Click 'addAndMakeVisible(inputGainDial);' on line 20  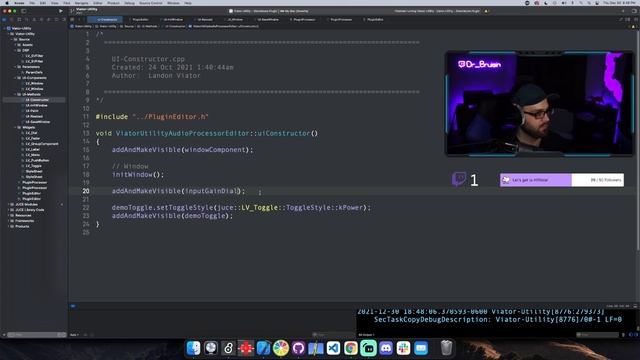click(178, 191)
